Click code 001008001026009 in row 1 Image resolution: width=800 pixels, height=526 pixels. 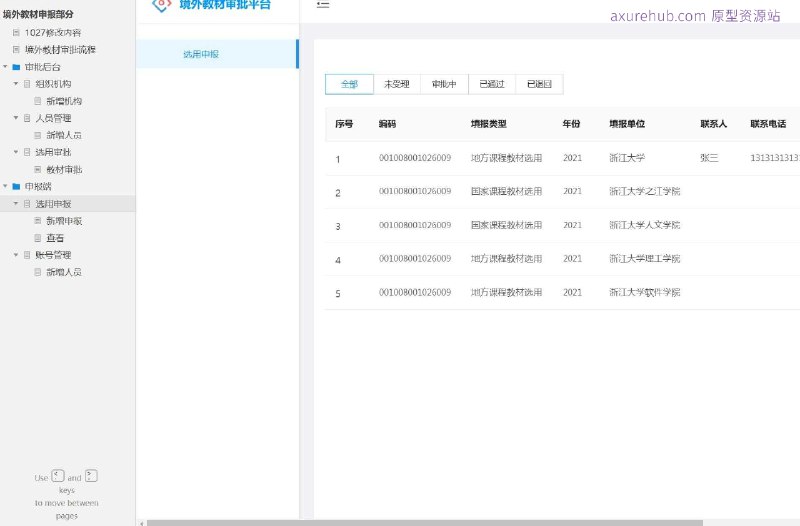pyautogui.click(x=415, y=158)
